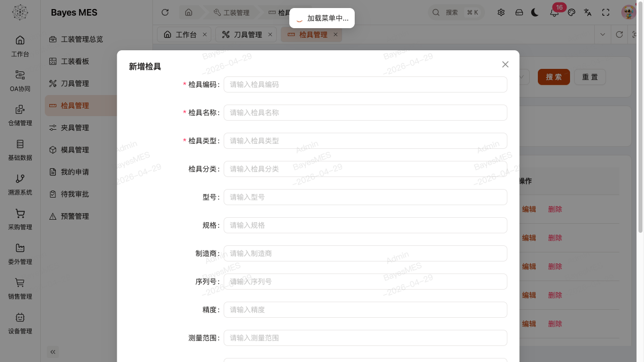Focus the 检具分类 input field

[x=365, y=169]
